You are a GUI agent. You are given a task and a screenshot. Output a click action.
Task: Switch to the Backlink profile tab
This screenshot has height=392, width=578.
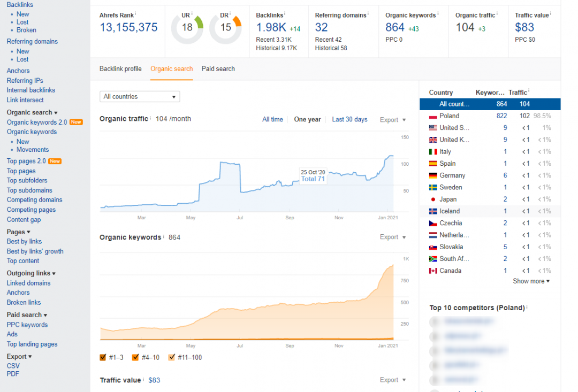[x=120, y=69]
